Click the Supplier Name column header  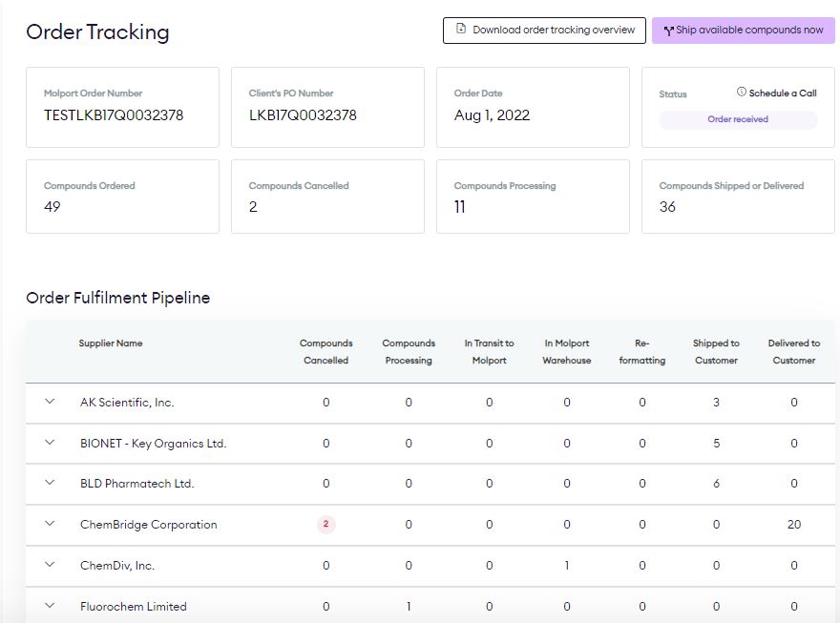[111, 343]
